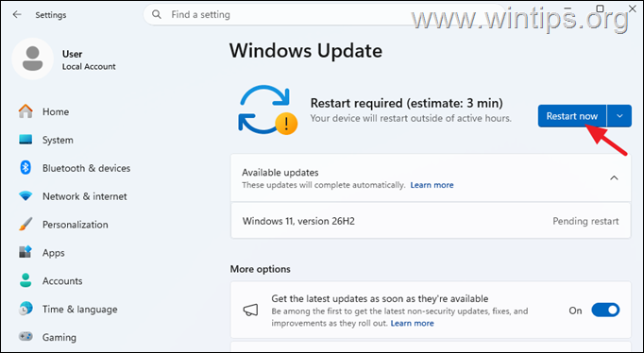The image size is (644, 353).
Task: Click the Windows Update sync status icon
Action: [268, 109]
